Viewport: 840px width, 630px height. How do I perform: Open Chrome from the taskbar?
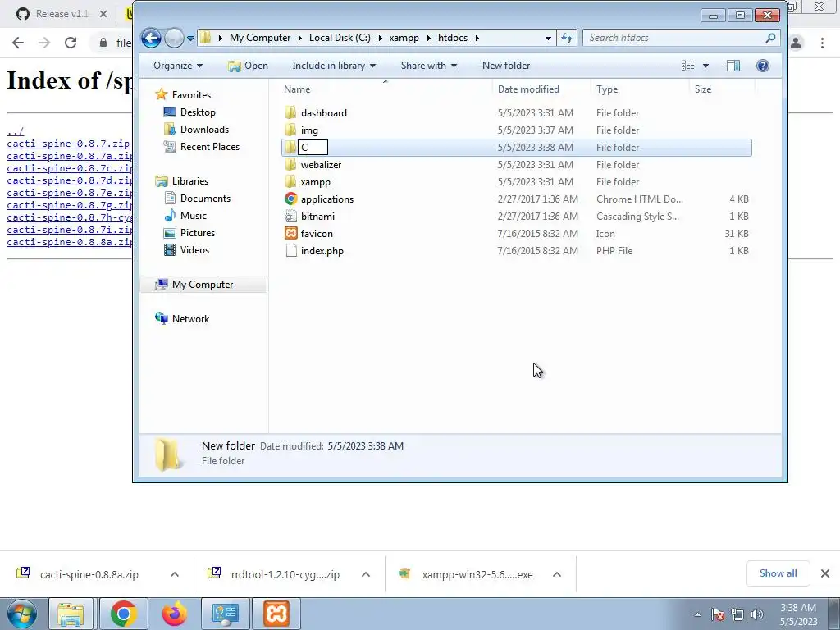click(123, 614)
